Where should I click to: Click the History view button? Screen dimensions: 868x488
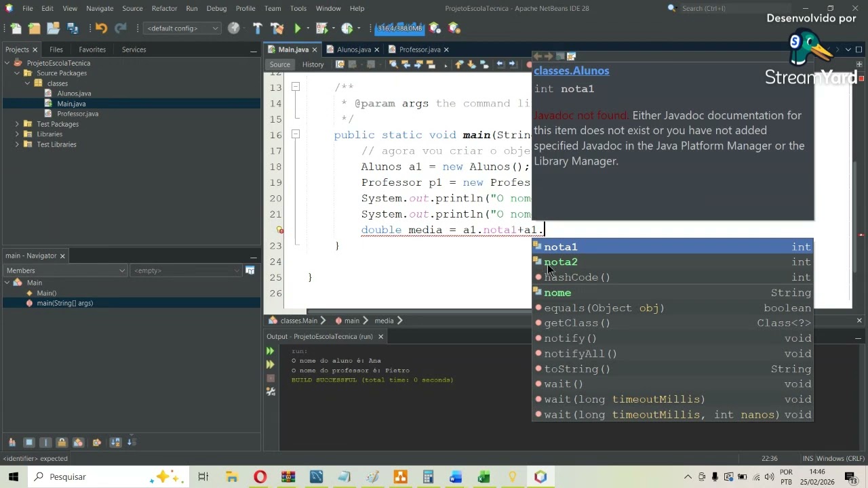point(313,64)
